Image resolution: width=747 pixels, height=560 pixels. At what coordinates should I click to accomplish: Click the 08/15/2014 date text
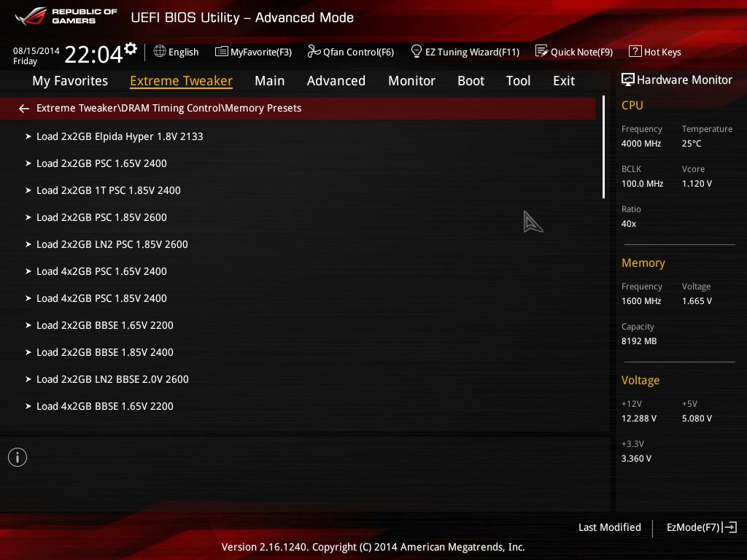tap(36, 50)
